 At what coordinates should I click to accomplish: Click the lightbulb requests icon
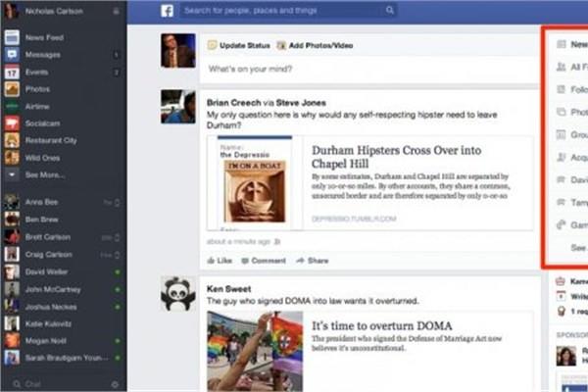561,311
